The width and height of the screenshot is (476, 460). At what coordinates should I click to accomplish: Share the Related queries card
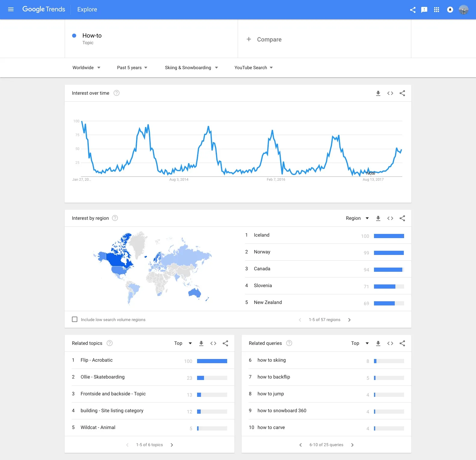click(402, 343)
